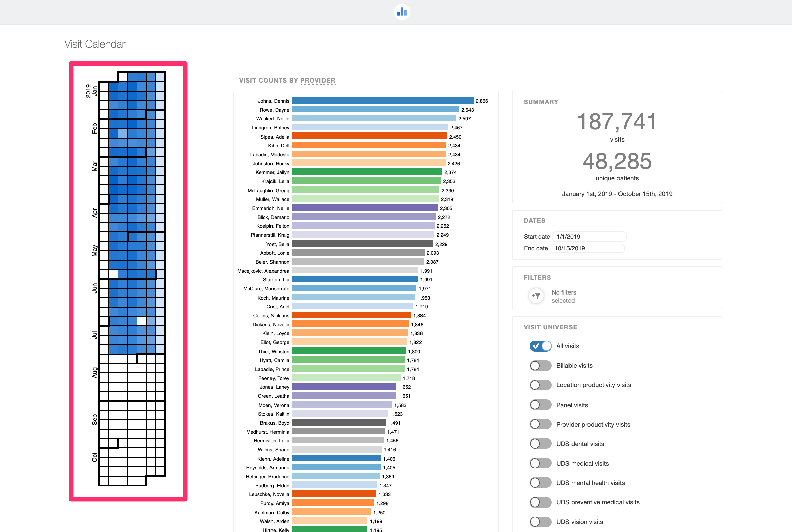The width and height of the screenshot is (792, 532).
Task: Click the End date field
Action: [x=587, y=248]
